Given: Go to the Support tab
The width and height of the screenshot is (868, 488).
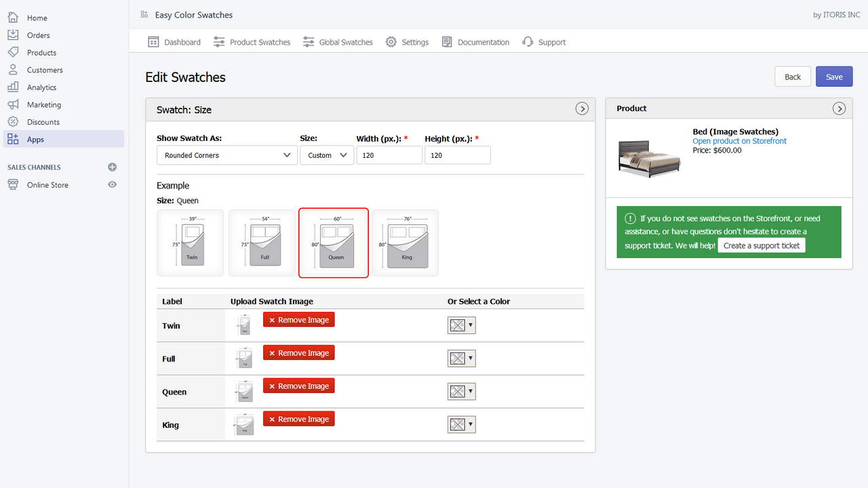Looking at the screenshot, I should click(x=544, y=42).
